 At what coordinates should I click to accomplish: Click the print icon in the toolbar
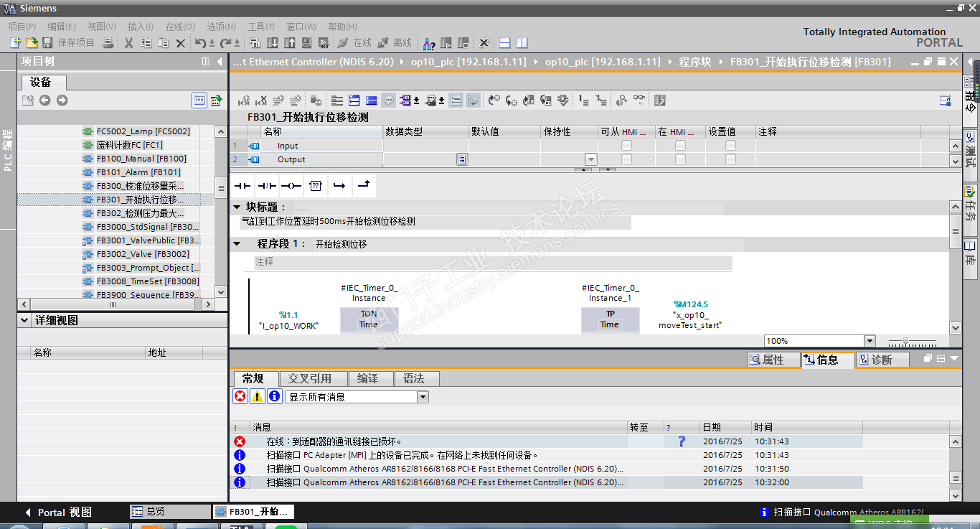[x=107, y=43]
